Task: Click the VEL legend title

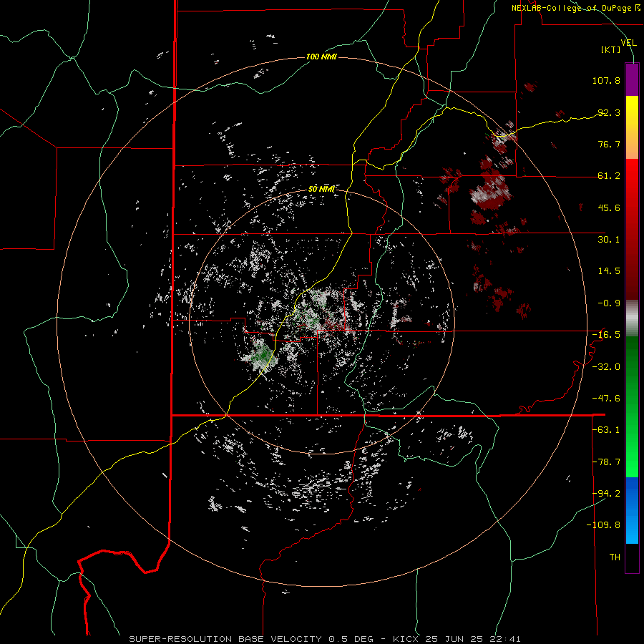Action: coord(628,43)
